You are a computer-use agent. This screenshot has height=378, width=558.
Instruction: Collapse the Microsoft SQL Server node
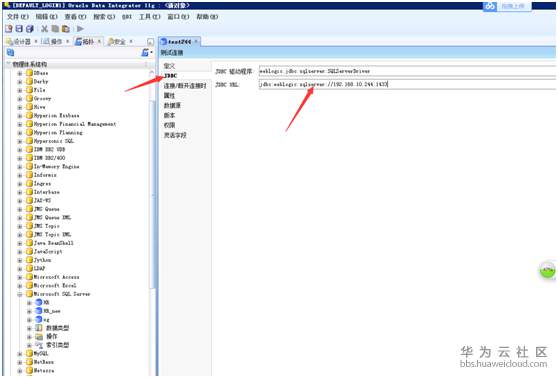pyautogui.click(x=20, y=294)
